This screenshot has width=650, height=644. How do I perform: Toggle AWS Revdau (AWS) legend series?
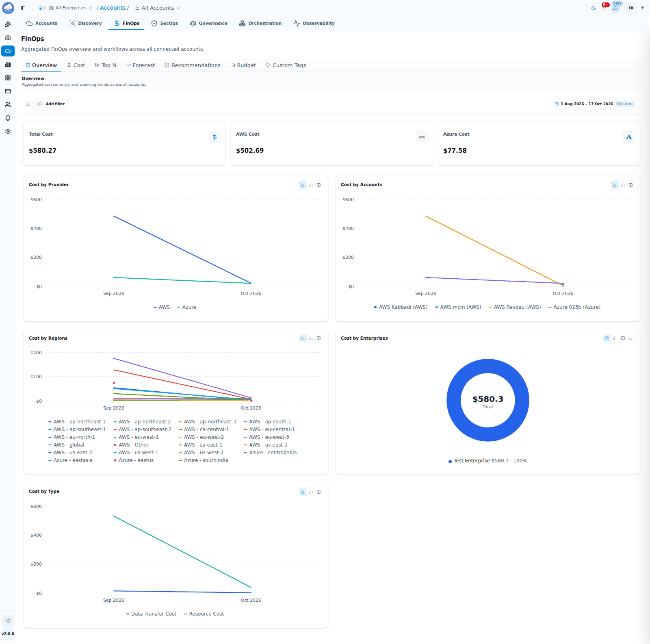[x=515, y=307]
